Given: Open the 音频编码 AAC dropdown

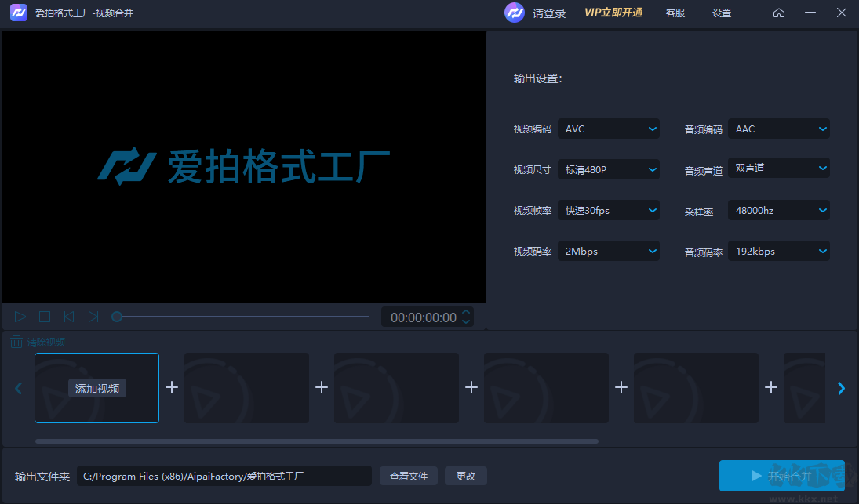Looking at the screenshot, I should coord(778,128).
